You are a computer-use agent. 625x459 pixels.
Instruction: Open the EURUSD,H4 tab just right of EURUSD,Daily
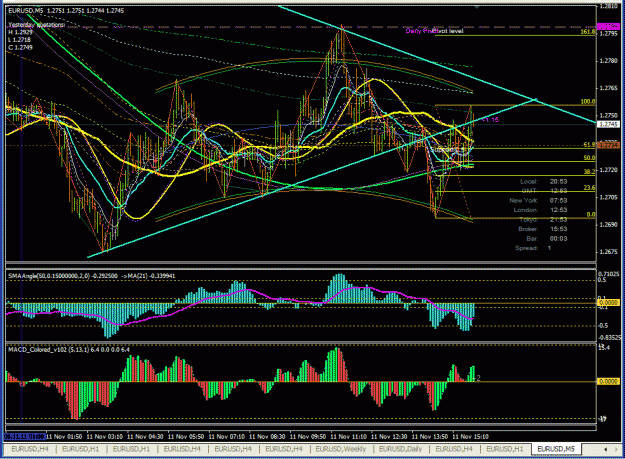(454, 449)
